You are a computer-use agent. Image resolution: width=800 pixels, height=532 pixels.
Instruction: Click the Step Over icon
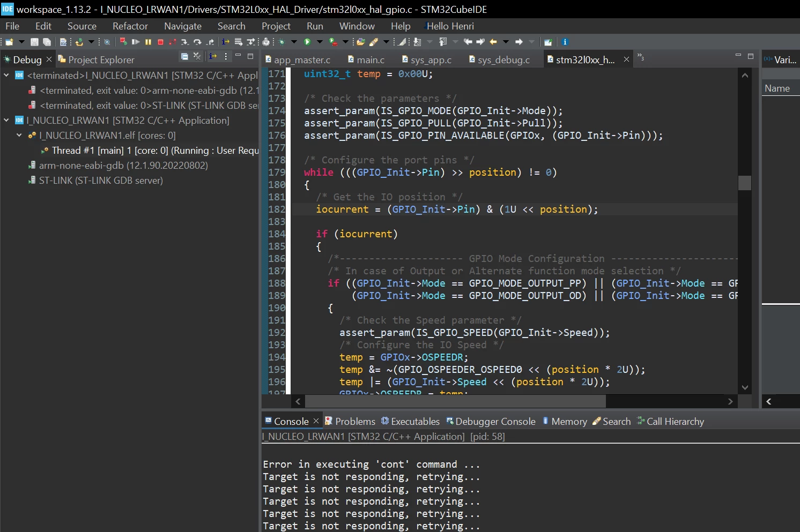(x=197, y=42)
